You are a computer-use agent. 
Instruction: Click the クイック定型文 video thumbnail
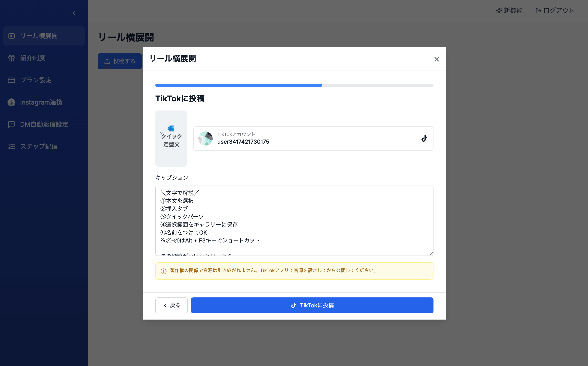171,139
